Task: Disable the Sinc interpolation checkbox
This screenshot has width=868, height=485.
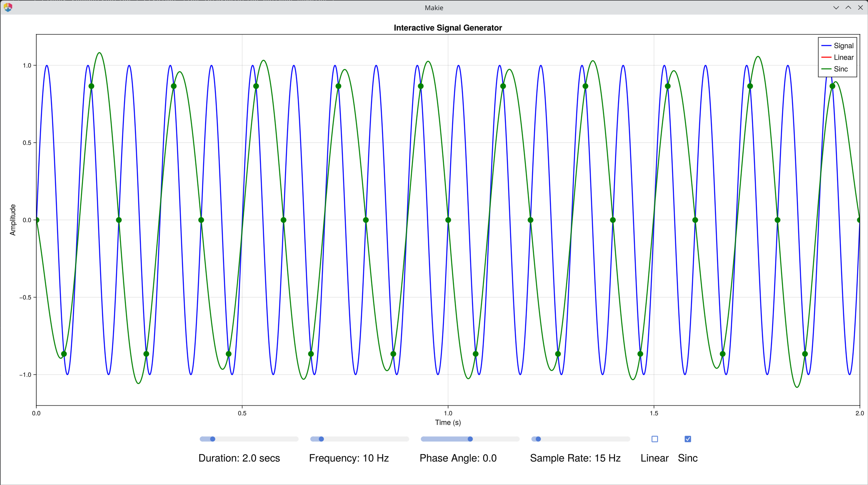Action: pos(688,439)
